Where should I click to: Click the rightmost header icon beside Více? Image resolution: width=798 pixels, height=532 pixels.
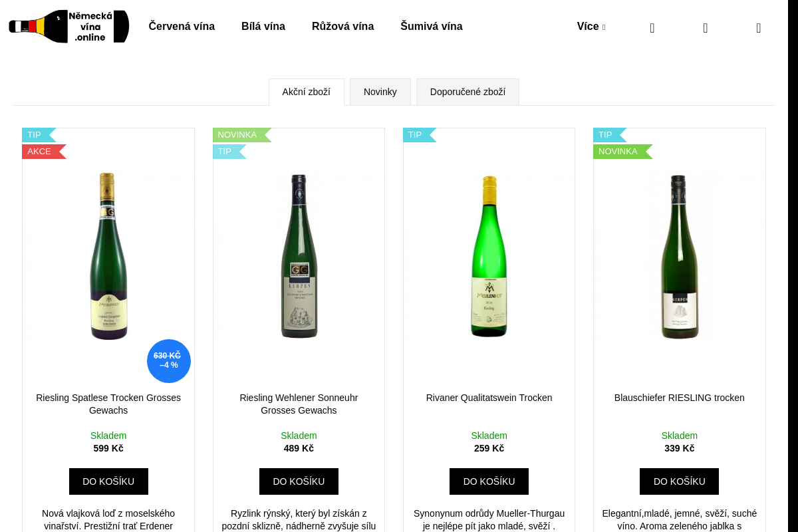pos(758,28)
